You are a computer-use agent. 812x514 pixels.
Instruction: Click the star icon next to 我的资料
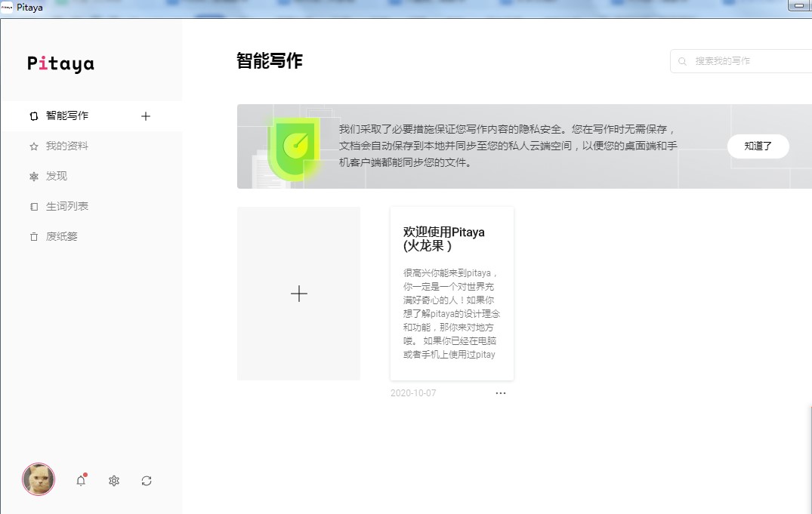coord(34,146)
